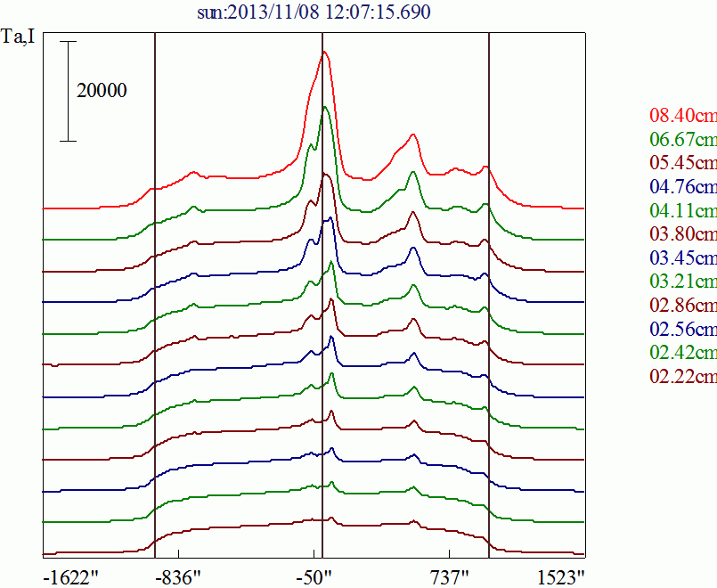This screenshot has width=717, height=588.
Task: Click the -836" axis tick label
Action: (178, 578)
